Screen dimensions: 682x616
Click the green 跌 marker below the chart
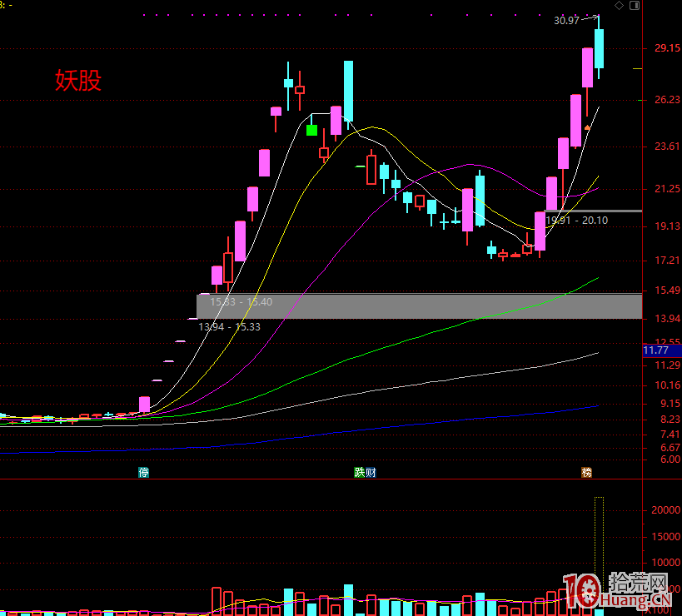pos(359,472)
